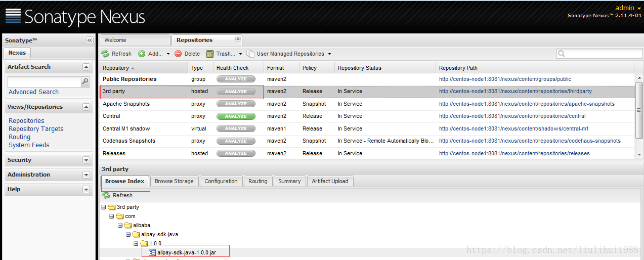This screenshot has height=260, width=644.
Task: Expand the Security panel
Action: (x=86, y=160)
